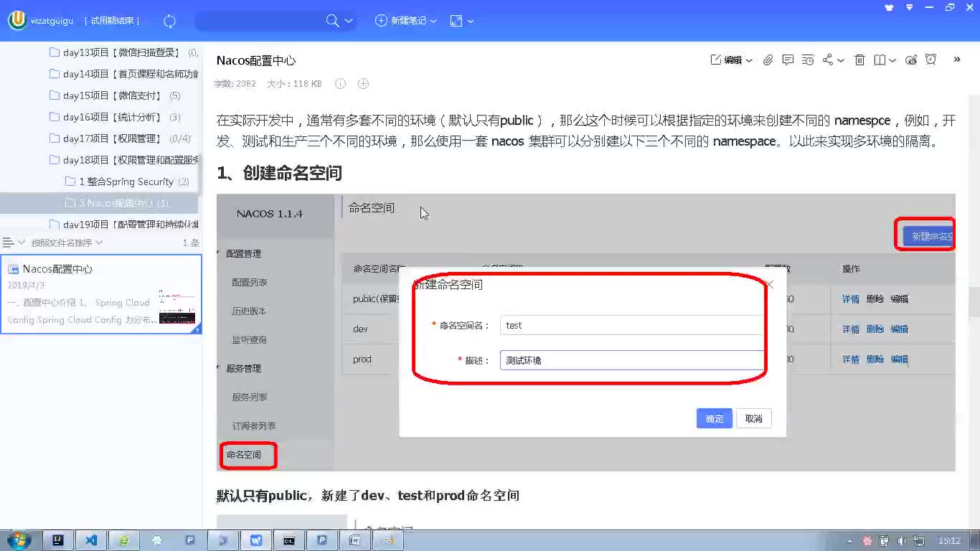This screenshot has width=980, height=551.
Task: Toggle the fullscreen expand icon
Action: coord(456,21)
